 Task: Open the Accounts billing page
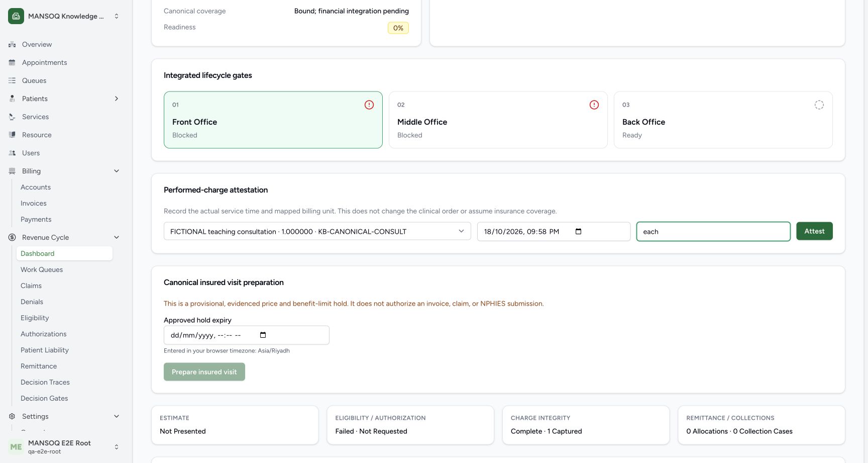(x=36, y=187)
